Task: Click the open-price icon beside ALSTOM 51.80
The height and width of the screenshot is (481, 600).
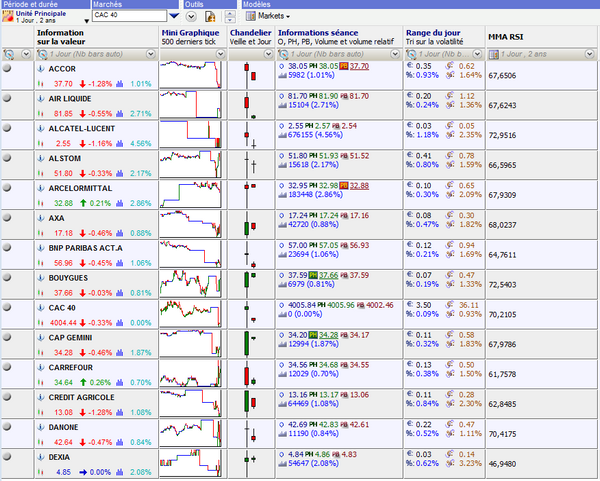Action: pyautogui.click(x=282, y=156)
